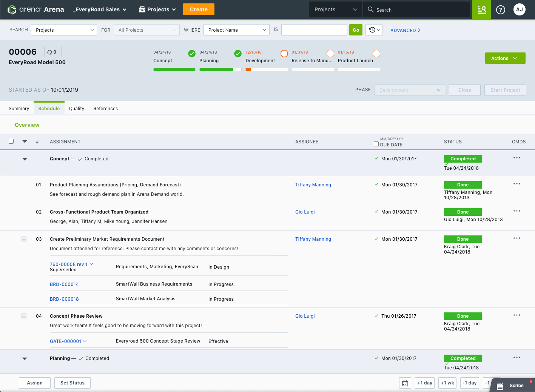Toggle the Due Date checkbox
535x392 pixels.
[376, 144]
